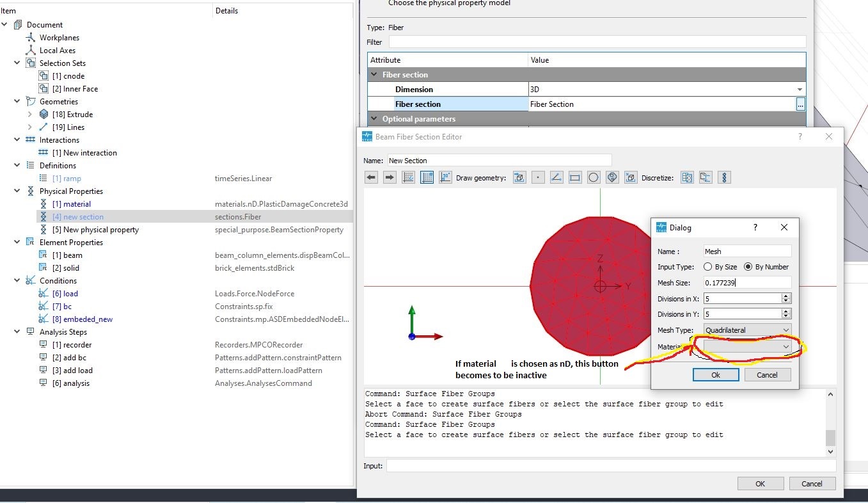868x503 pixels.
Task: Click the redo right arrow icon
Action: coord(390,177)
